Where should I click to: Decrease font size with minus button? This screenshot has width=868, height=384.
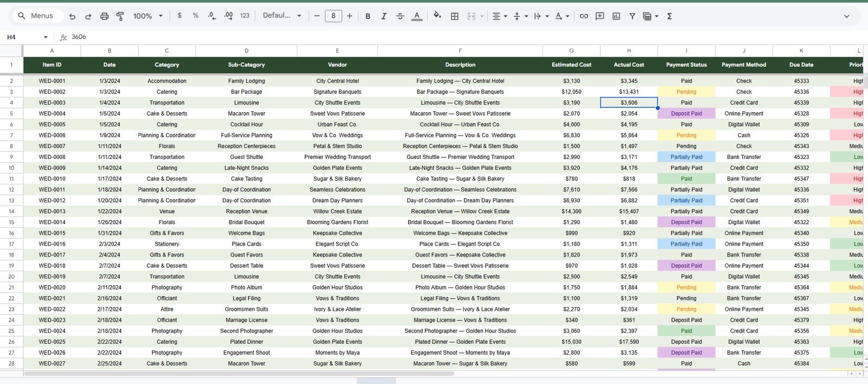(x=317, y=16)
